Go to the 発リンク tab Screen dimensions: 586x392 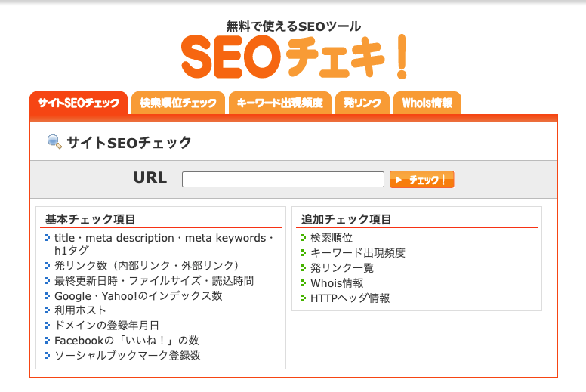pyautogui.click(x=362, y=103)
